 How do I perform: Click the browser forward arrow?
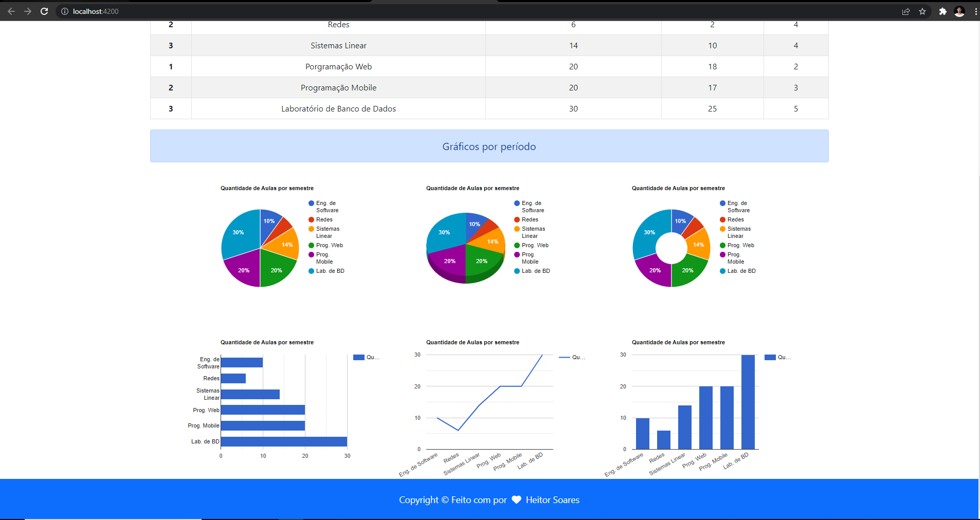tap(28, 11)
